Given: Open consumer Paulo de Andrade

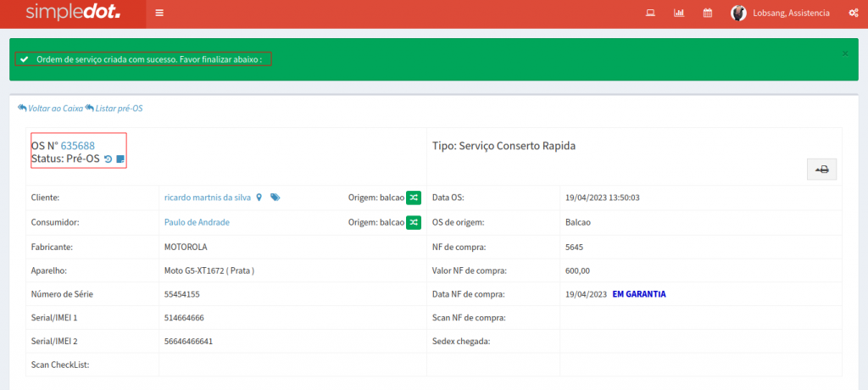Looking at the screenshot, I should coord(197,222).
